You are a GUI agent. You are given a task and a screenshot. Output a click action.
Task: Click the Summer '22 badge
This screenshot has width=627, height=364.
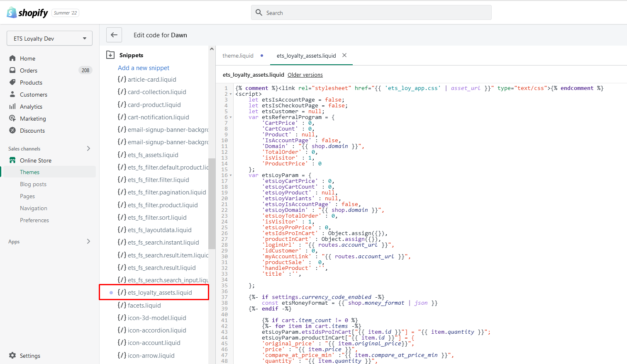[66, 13]
